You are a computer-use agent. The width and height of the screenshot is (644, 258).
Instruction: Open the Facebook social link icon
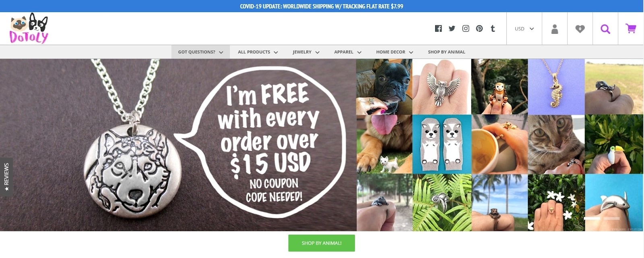click(438, 29)
